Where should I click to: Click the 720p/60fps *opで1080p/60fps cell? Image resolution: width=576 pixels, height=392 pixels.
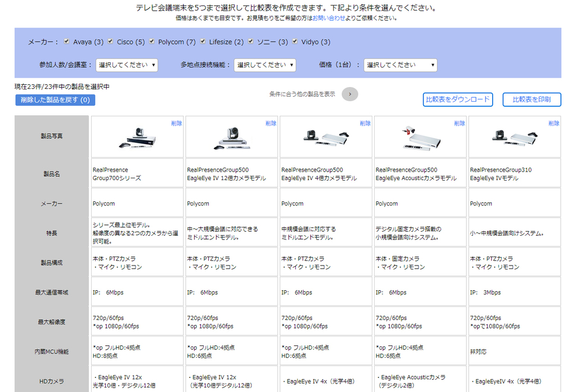pos(515,322)
